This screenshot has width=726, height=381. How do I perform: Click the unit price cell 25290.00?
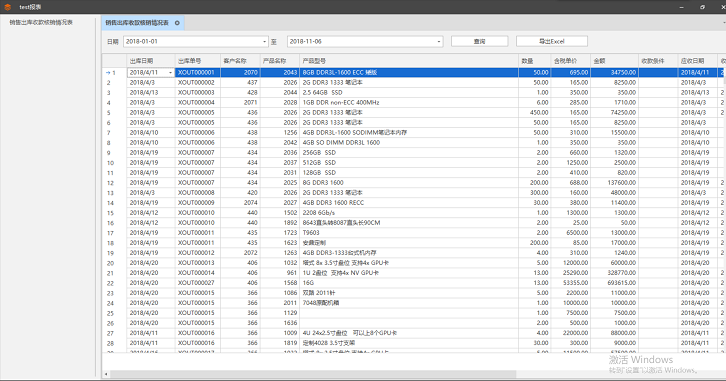coord(570,273)
